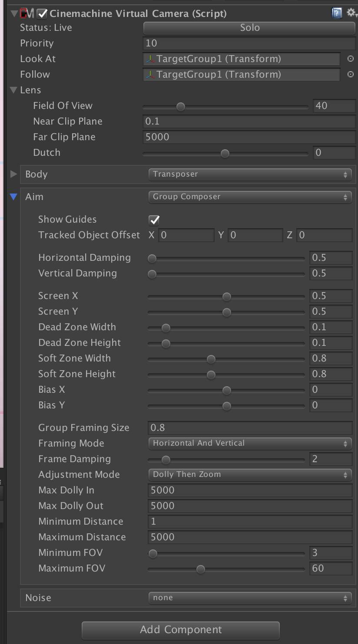Collapse the Aim section foldout

(13, 197)
